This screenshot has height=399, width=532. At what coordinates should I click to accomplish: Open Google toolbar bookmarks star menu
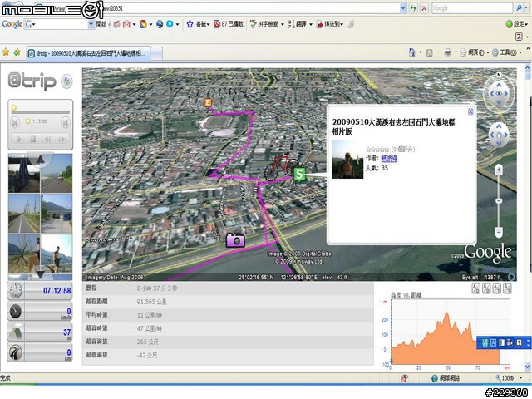[x=198, y=24]
